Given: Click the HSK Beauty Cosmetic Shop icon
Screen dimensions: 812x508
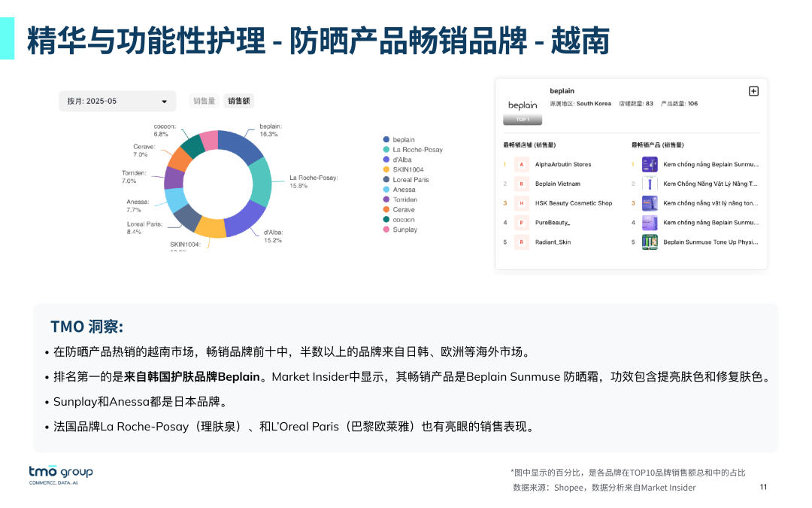Looking at the screenshot, I should [x=522, y=203].
